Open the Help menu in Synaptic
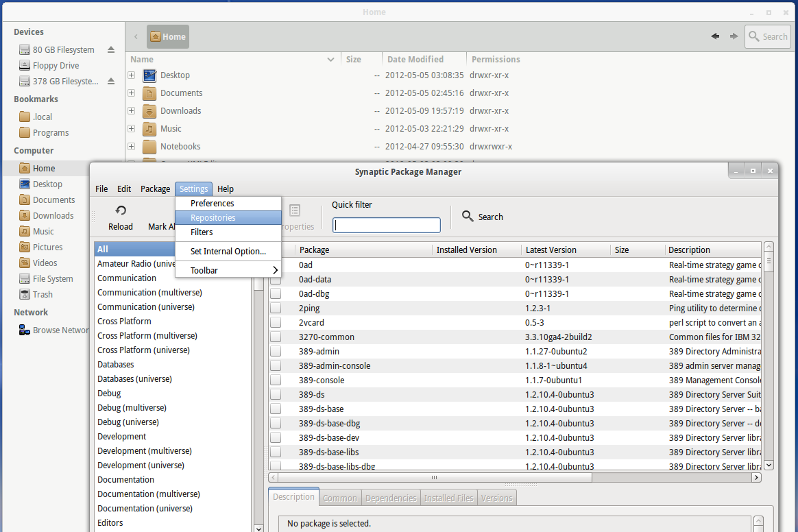The image size is (798, 532). pos(226,189)
